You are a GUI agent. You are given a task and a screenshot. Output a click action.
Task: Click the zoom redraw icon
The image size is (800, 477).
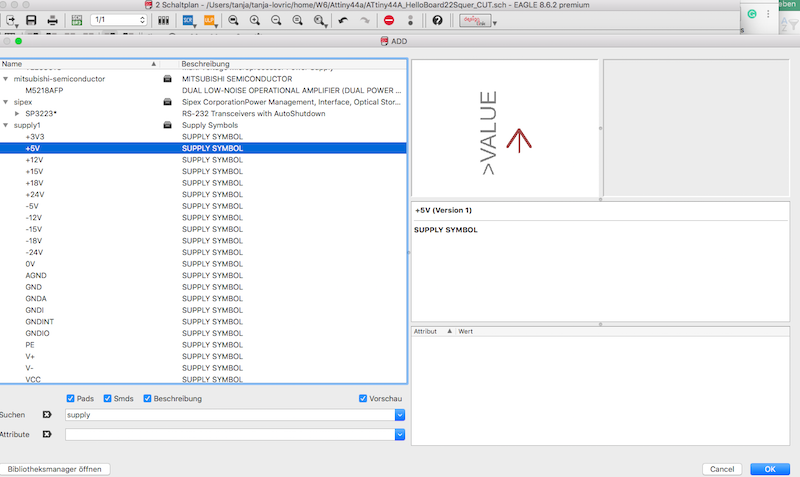(297, 20)
